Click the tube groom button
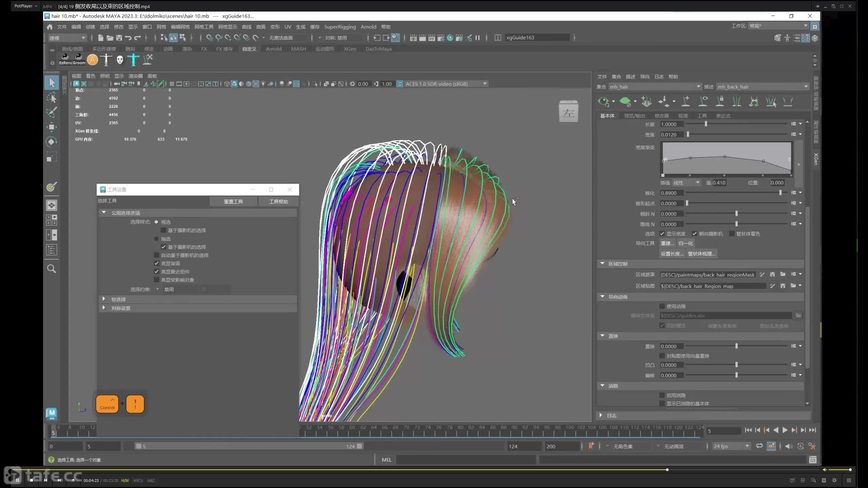Viewport: 868px width, 488px height. (x=702, y=253)
